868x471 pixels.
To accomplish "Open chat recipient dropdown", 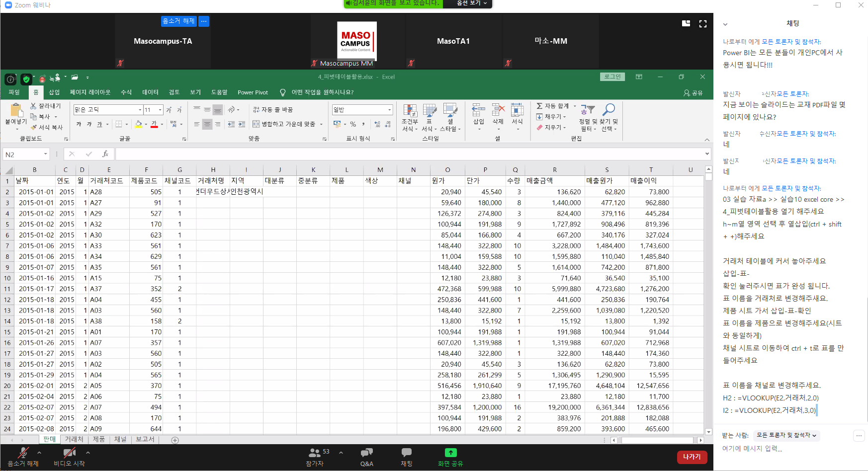I will 786,435.
